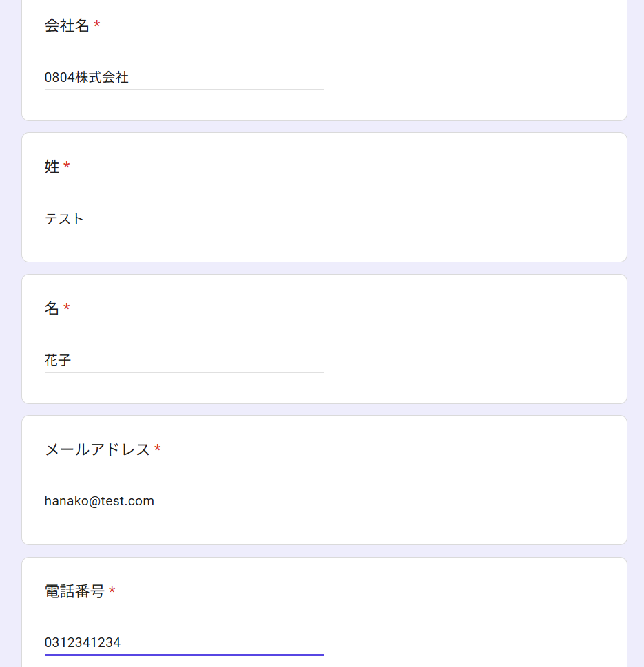The height and width of the screenshot is (667, 644).
Task: Click the hanako@test.com email text
Action: pyautogui.click(x=99, y=501)
